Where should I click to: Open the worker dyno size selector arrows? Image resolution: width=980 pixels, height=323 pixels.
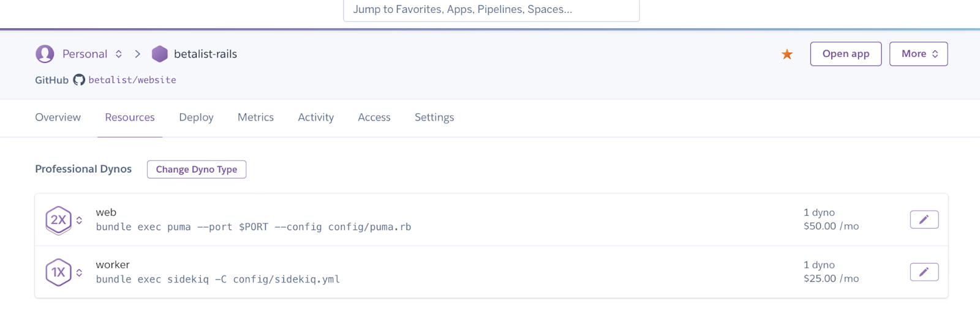click(x=79, y=272)
